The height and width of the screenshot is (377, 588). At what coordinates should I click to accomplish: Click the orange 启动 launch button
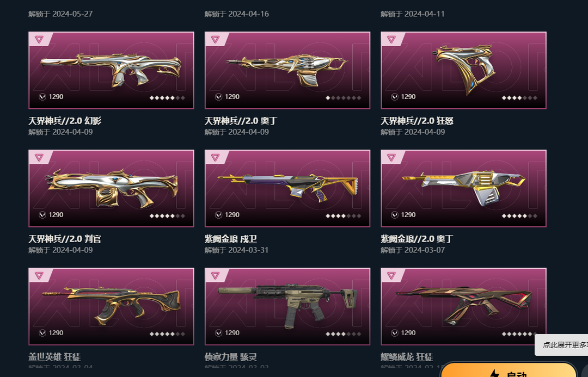tap(509, 371)
